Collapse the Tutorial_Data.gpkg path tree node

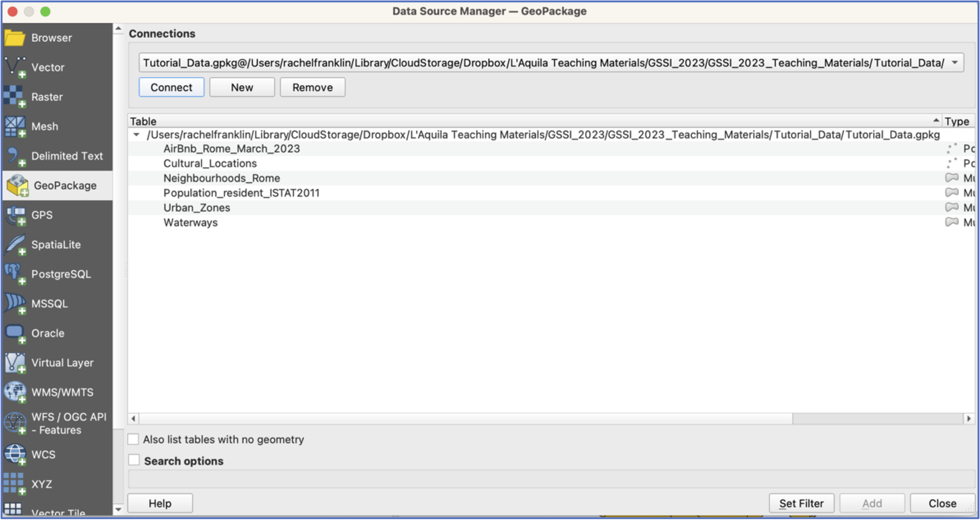point(136,135)
